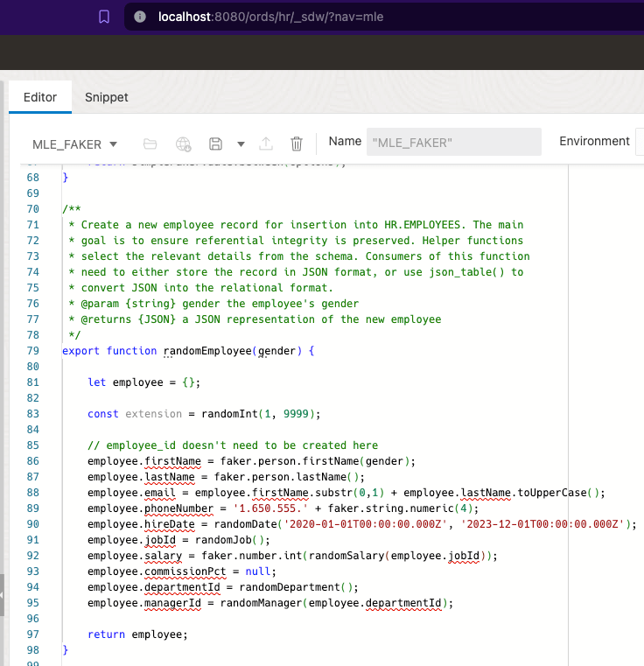Expand the save options arrow
Image resolution: width=644 pixels, height=666 pixels.
click(x=241, y=144)
